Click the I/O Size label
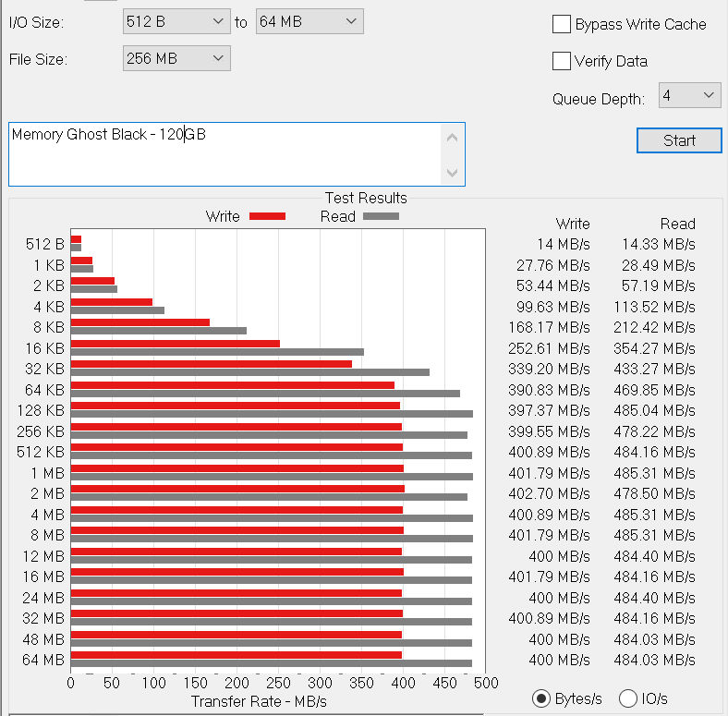The image size is (728, 716). pos(36,22)
